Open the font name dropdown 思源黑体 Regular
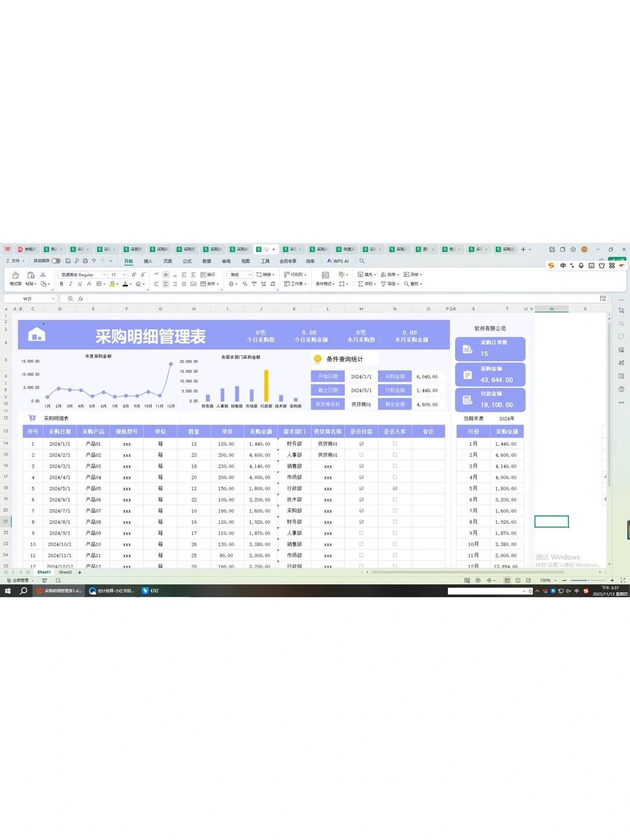The height and width of the screenshot is (840, 630). tap(104, 275)
